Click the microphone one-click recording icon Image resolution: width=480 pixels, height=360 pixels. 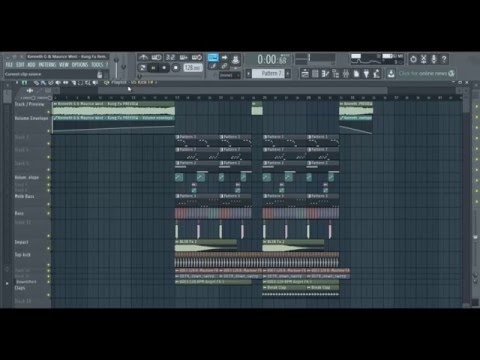coord(434,59)
